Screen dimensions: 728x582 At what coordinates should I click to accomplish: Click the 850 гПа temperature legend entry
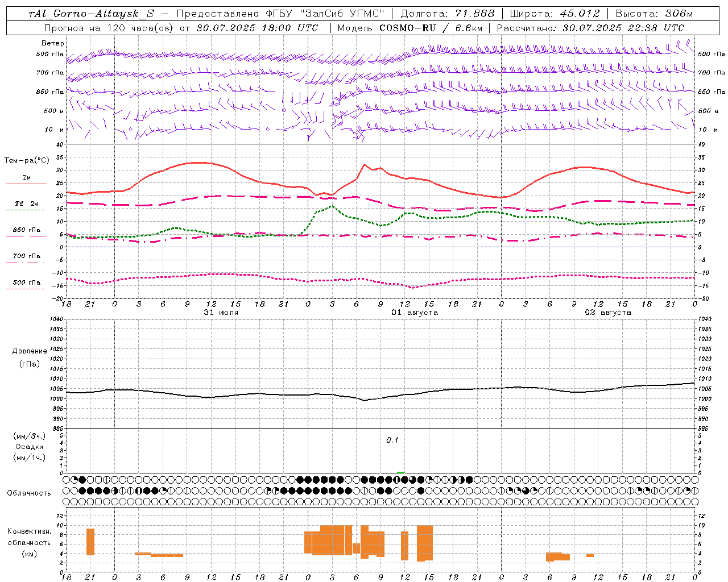tap(26, 230)
